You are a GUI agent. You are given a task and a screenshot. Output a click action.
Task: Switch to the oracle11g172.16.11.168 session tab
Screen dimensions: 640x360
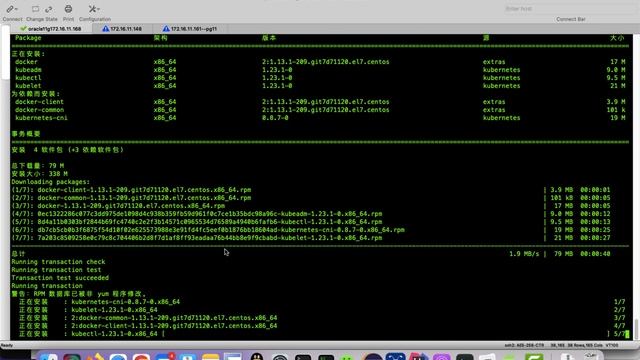[x=51, y=29]
